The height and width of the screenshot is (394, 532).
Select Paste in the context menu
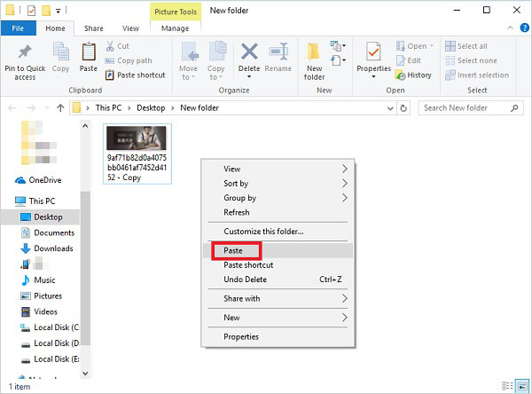coord(234,250)
